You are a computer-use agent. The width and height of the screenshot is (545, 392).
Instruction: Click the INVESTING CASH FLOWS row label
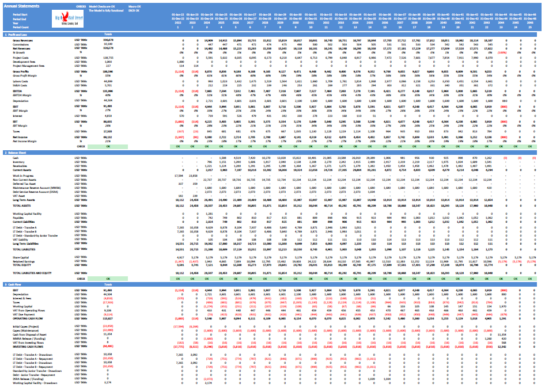tap(28, 347)
